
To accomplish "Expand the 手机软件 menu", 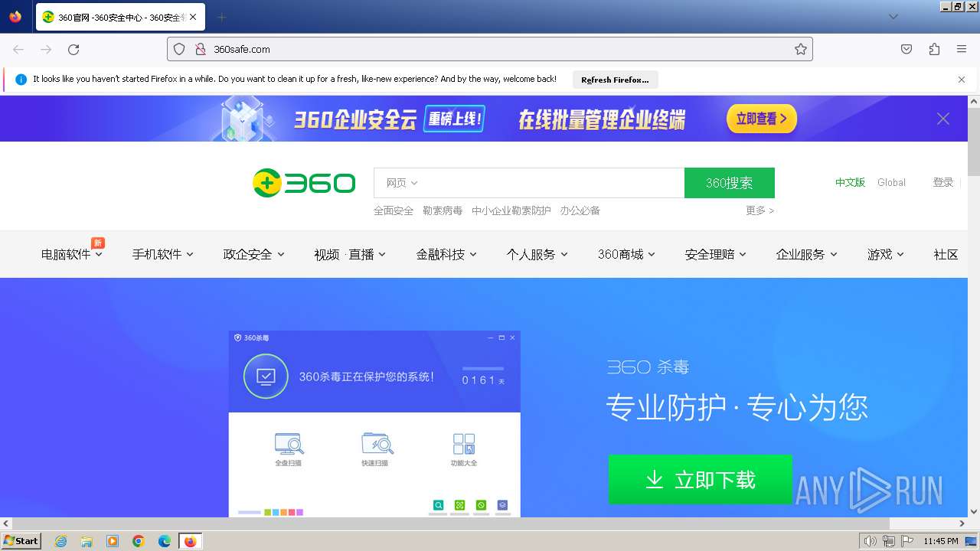I will (162, 254).
